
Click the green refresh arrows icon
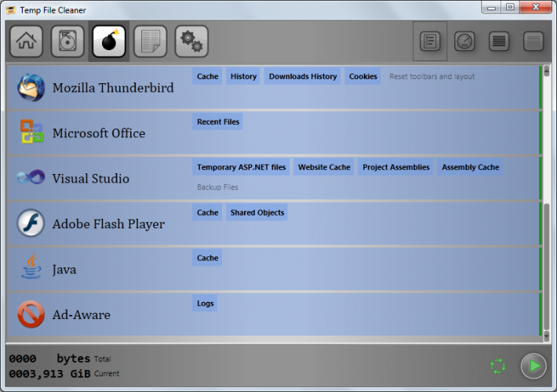tap(497, 365)
